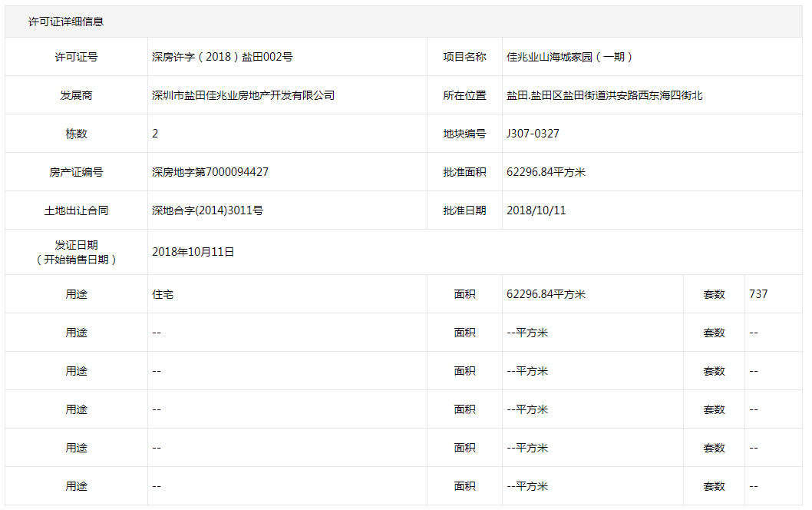
Task: Click 深房地字第7000094427
Action: 210,172
